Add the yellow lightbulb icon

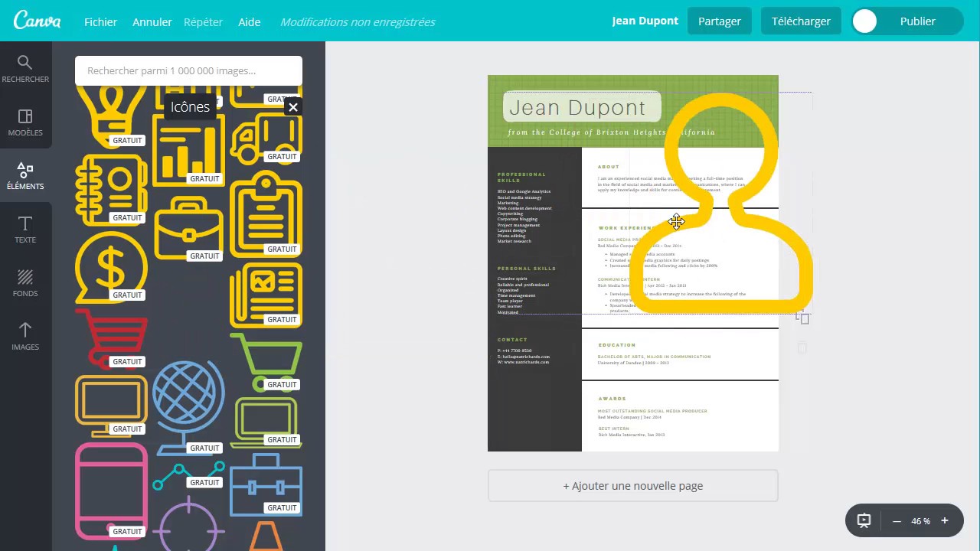(112, 116)
